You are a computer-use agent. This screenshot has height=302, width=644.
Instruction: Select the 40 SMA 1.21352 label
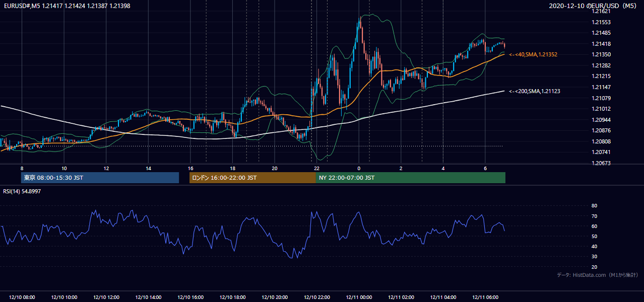533,54
